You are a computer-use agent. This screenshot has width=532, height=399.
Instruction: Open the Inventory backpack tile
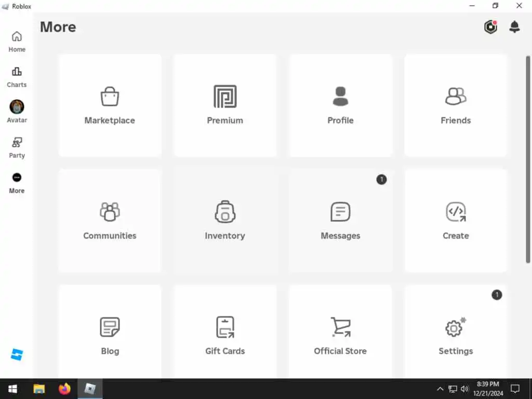(225, 220)
